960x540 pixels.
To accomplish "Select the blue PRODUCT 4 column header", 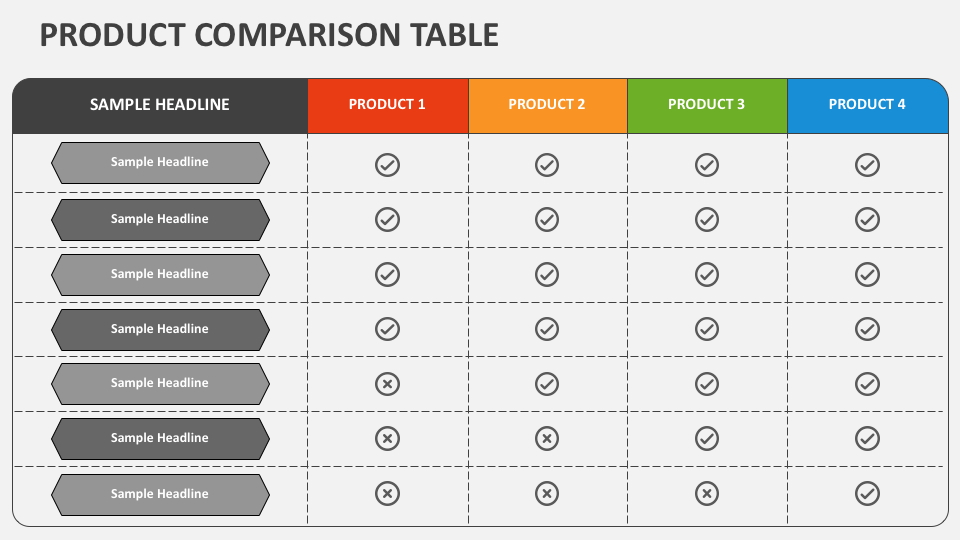I will (868, 106).
